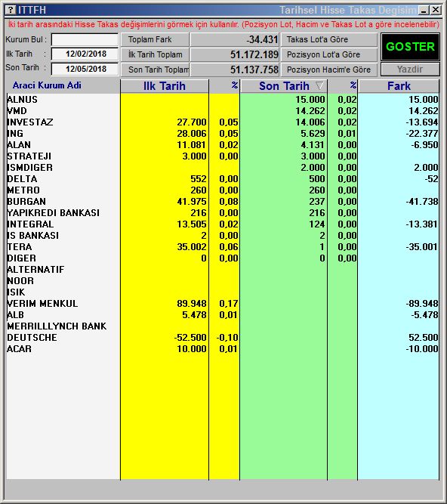The image size is (447, 504).
Task: Click the Son Tarih date field
Action: tap(85, 69)
